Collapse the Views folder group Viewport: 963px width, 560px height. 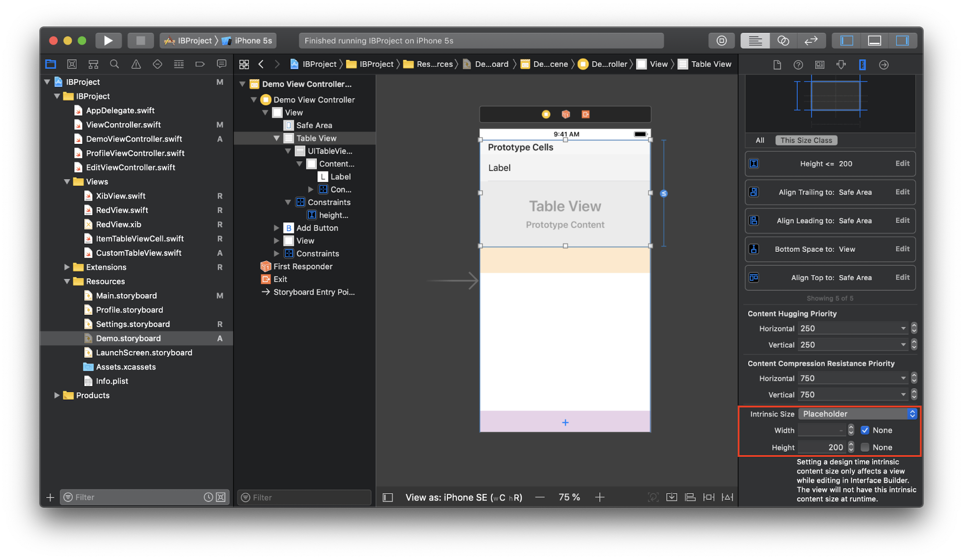pos(67,182)
